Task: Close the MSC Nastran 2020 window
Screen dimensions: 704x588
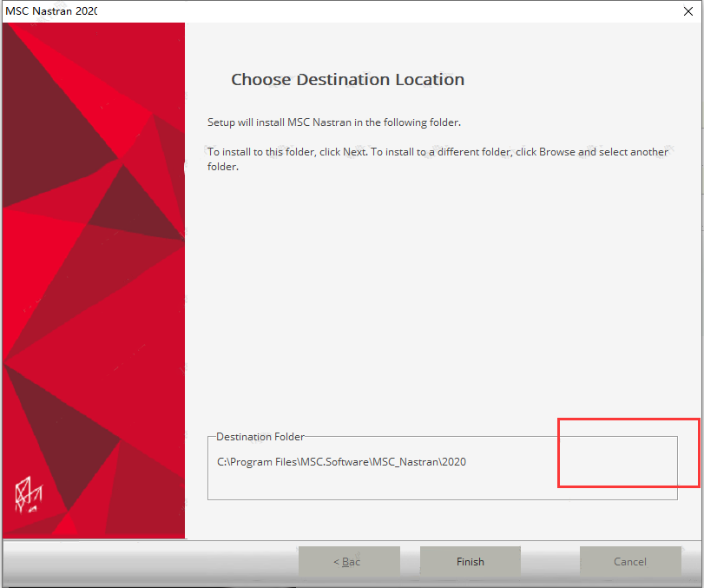Action: click(x=688, y=11)
